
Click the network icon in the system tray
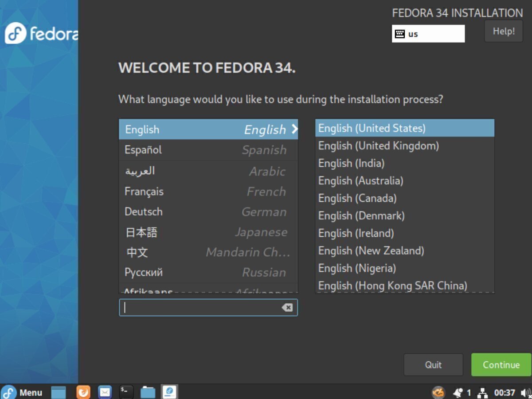point(482,392)
